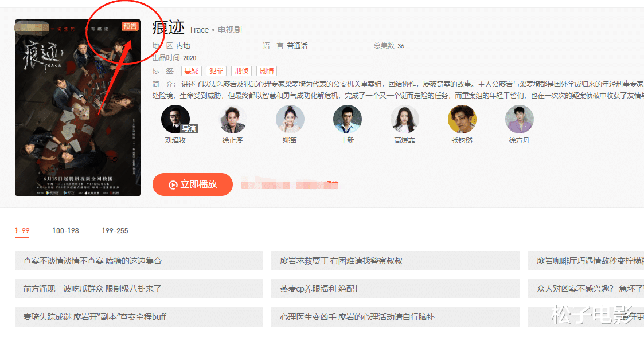Click the 立即播放 button
The image size is (644, 338).
(x=192, y=184)
